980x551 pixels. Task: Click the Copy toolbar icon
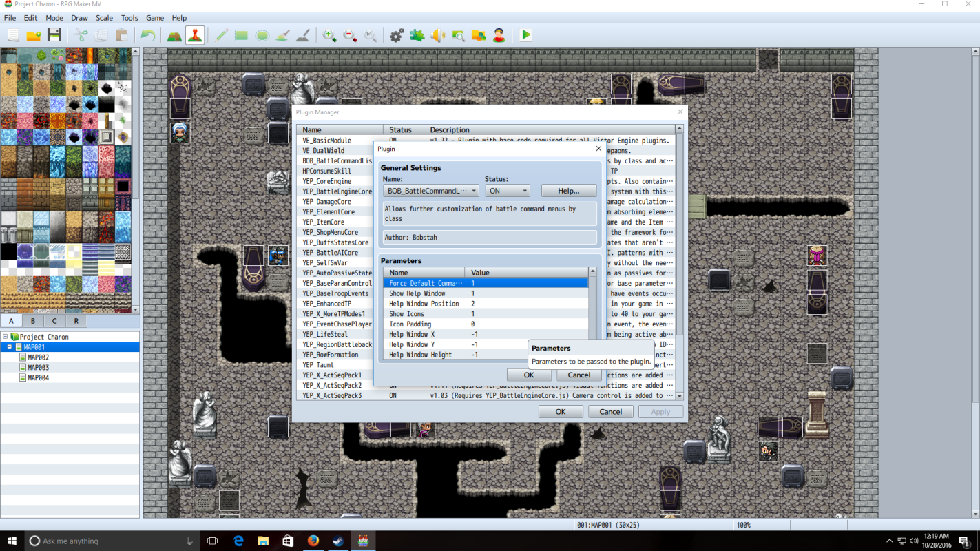tap(101, 35)
